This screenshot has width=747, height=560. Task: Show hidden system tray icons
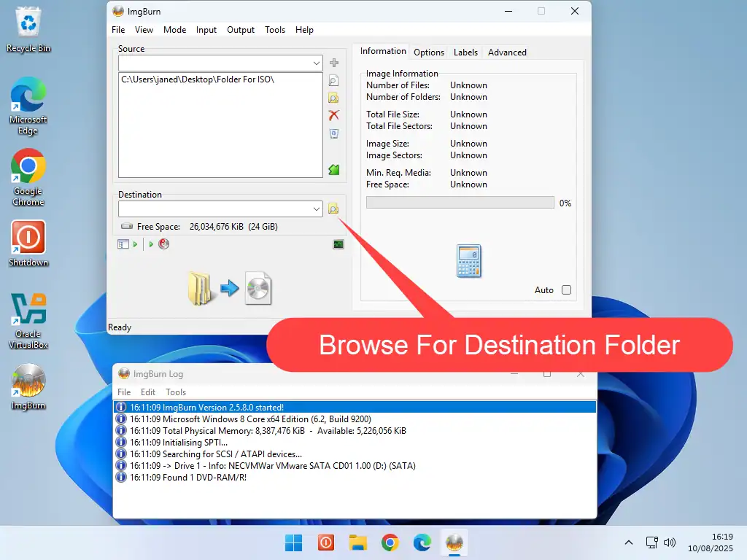pos(629,542)
